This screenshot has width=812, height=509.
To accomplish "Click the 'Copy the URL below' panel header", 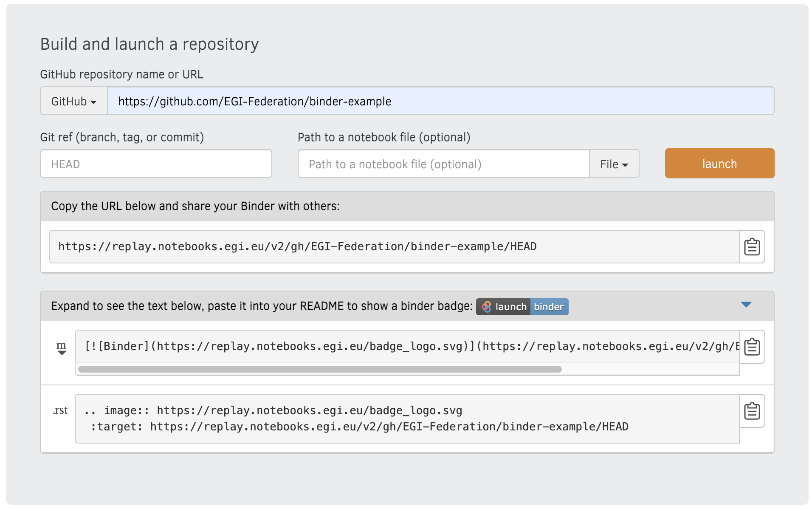I will (x=195, y=206).
